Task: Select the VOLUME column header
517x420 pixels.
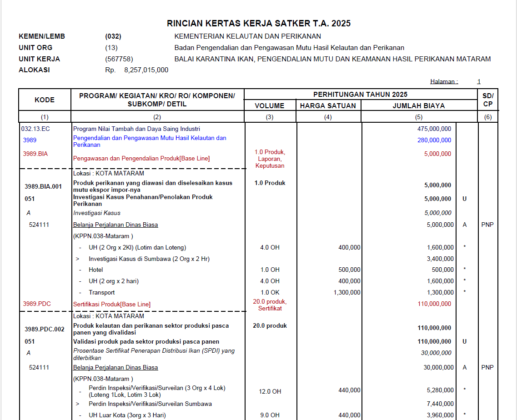Action: [270, 106]
